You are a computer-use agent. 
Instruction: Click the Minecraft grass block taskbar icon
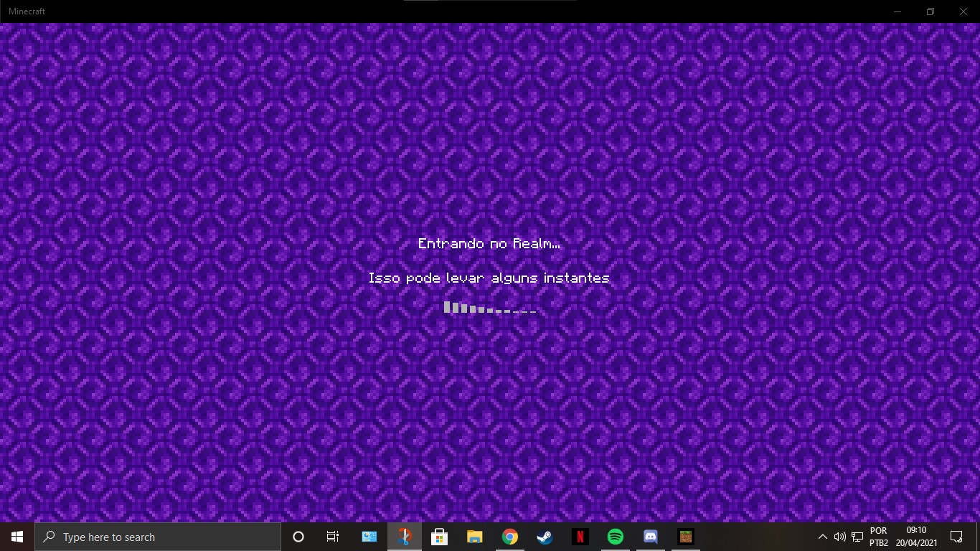pos(686,537)
